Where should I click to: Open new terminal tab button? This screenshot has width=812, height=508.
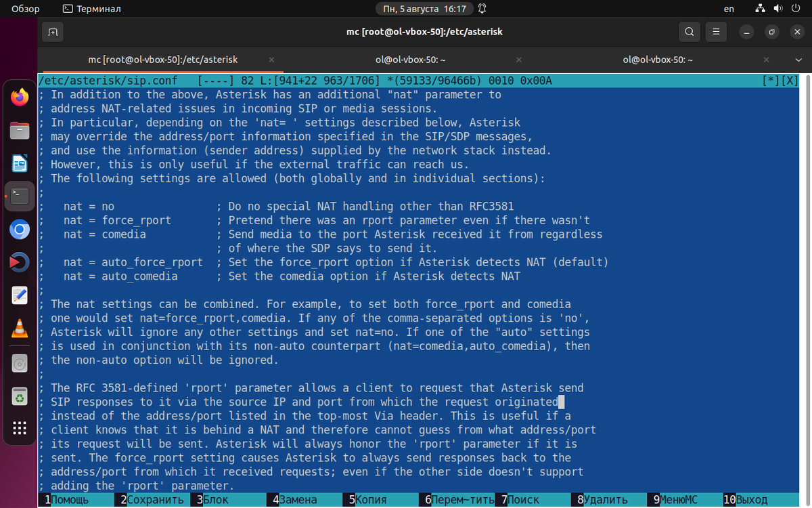tap(53, 32)
